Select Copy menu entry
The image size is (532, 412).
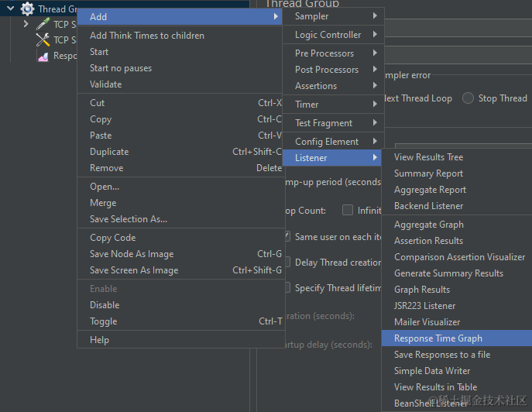click(x=180, y=119)
